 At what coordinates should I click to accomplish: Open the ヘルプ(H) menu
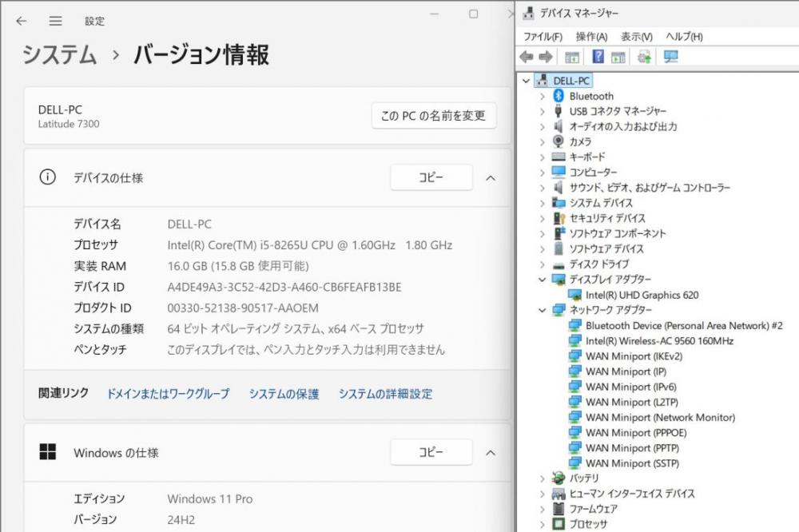coord(684,37)
